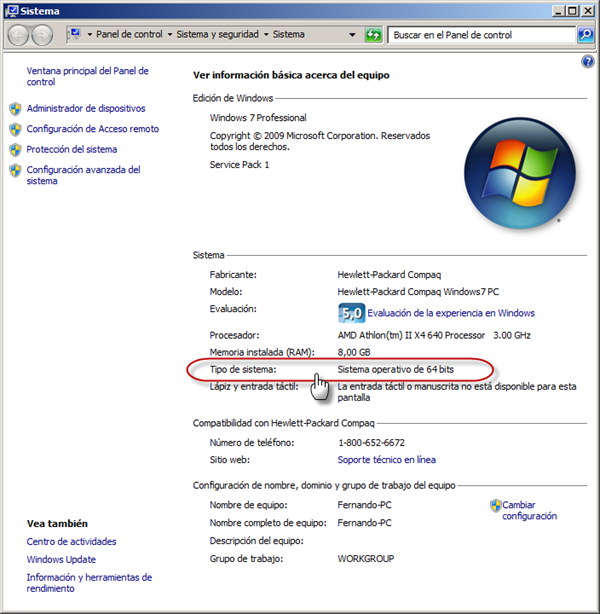Click the phone number 1-800-652-6672

(371, 442)
